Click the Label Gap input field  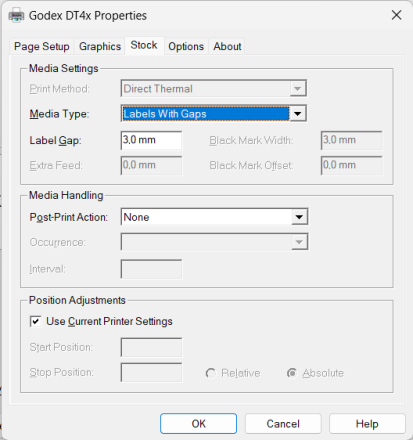(151, 140)
